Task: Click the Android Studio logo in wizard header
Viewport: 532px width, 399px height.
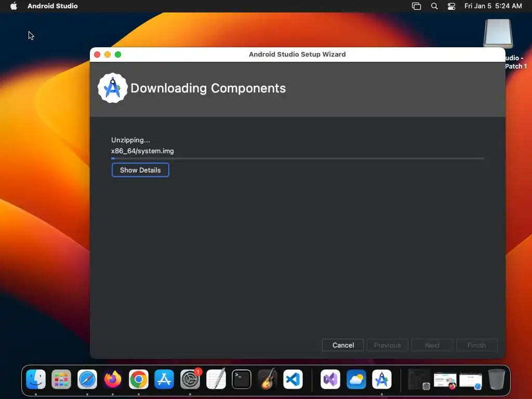Action: pos(113,88)
